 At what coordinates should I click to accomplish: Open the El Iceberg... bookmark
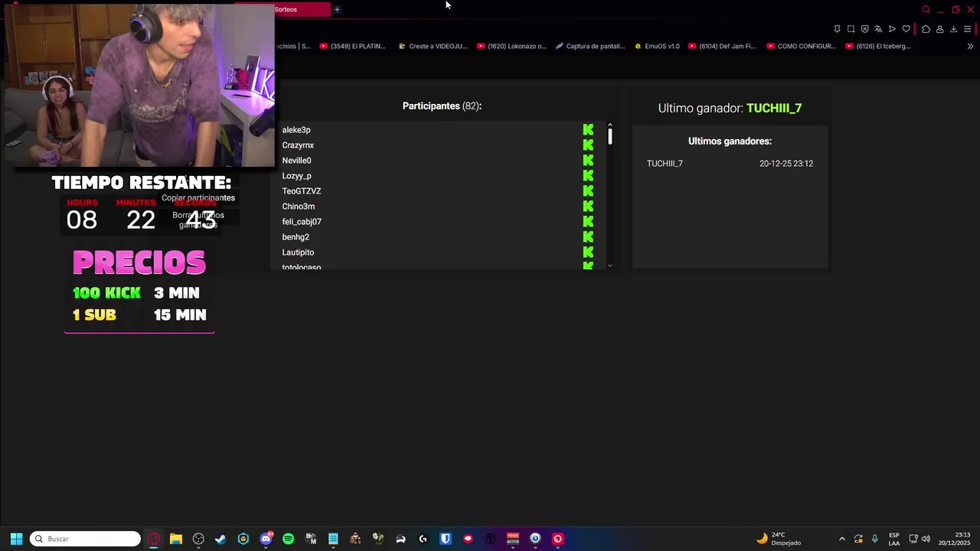pyautogui.click(x=878, y=46)
